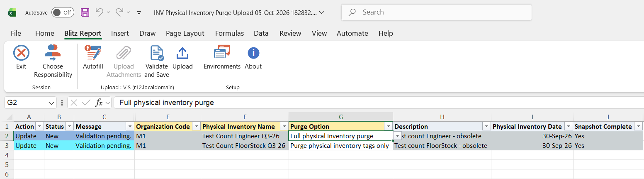Screen dimensions: 644x179
Task: Select M1 organization code in row 2
Action: pyautogui.click(x=168, y=136)
